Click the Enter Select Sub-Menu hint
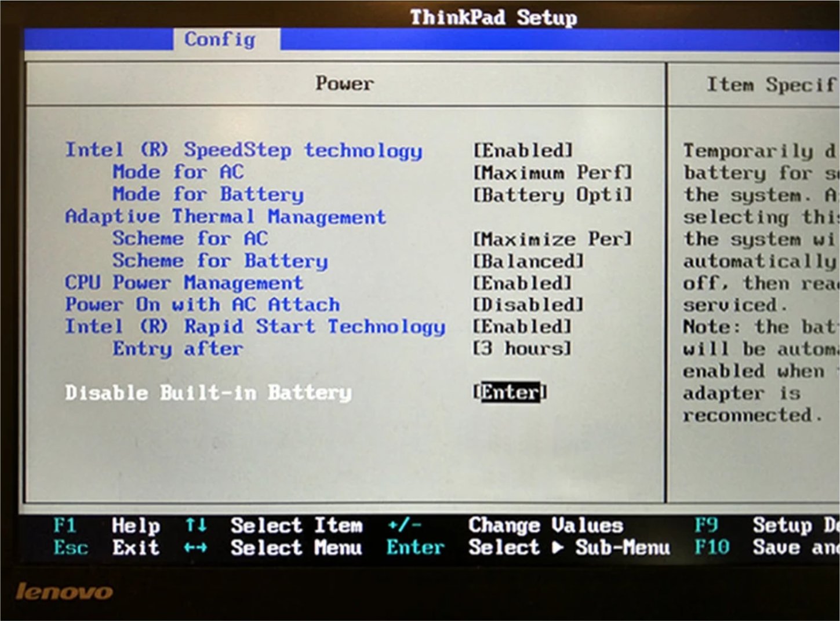840x621 pixels. pyautogui.click(x=528, y=547)
